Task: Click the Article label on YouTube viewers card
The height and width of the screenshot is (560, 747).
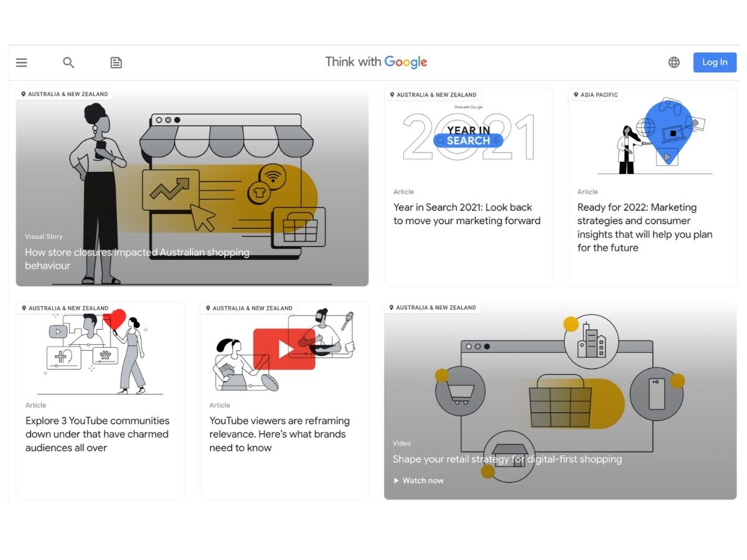Action: coord(220,405)
